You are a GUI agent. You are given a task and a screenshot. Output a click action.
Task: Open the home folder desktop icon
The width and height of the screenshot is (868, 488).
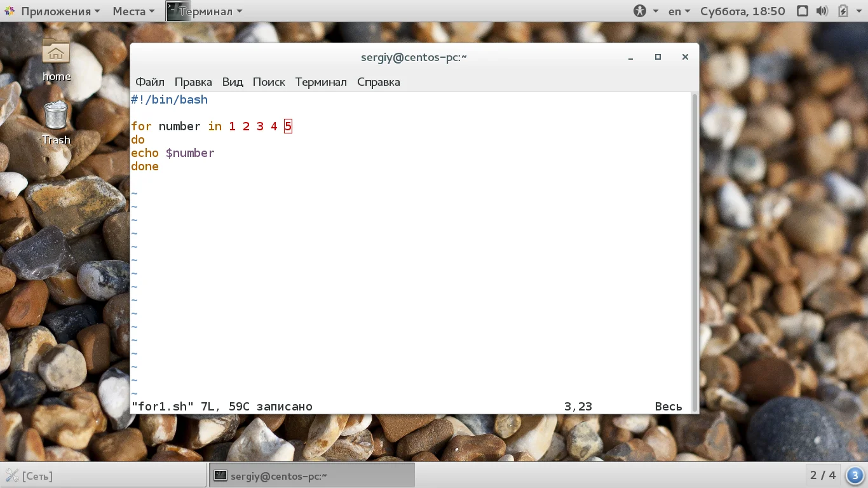(x=56, y=53)
